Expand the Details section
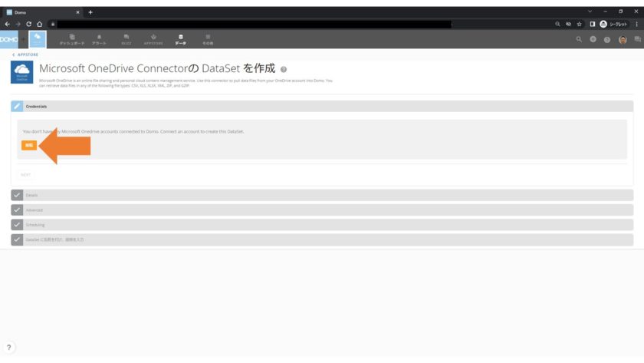The width and height of the screenshot is (644, 363). coord(322,195)
